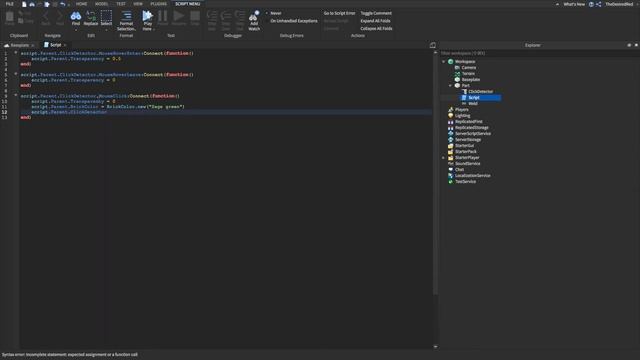This screenshot has height=360, width=640.
Task: Click the Stop test icon
Action: point(195,16)
